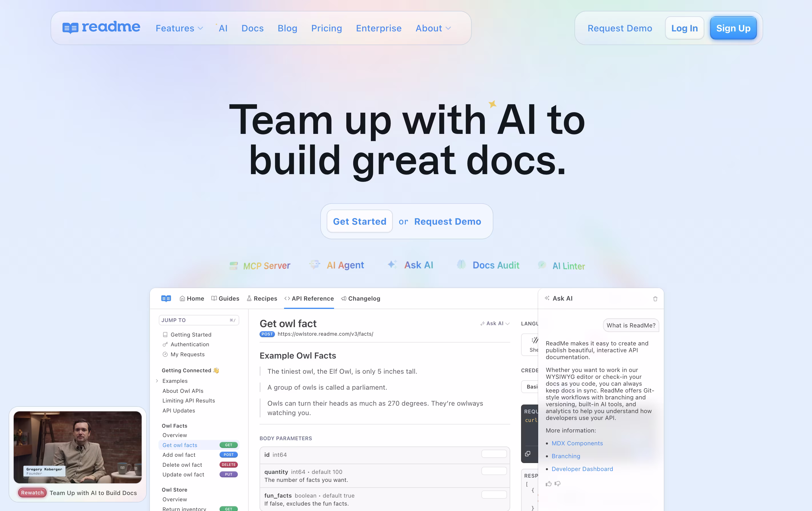Screen dimensions: 812x511
Task: Switch to the Changelog tab
Action: pyautogui.click(x=361, y=298)
